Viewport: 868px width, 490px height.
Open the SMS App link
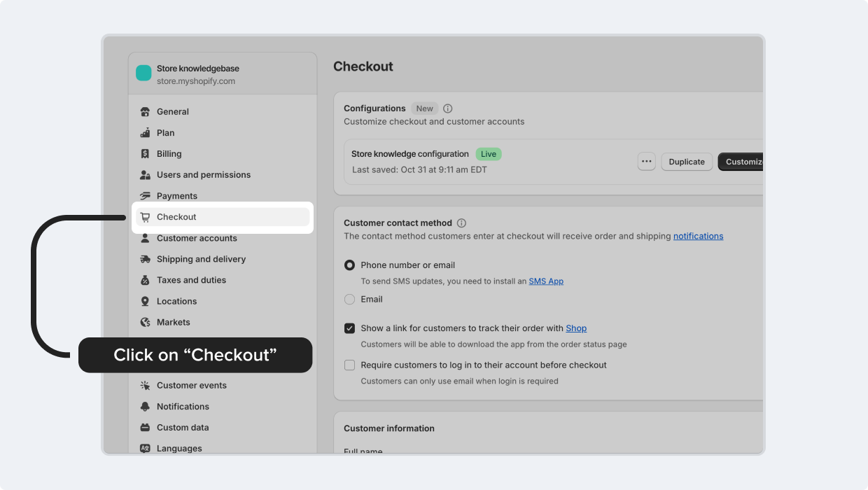point(546,281)
